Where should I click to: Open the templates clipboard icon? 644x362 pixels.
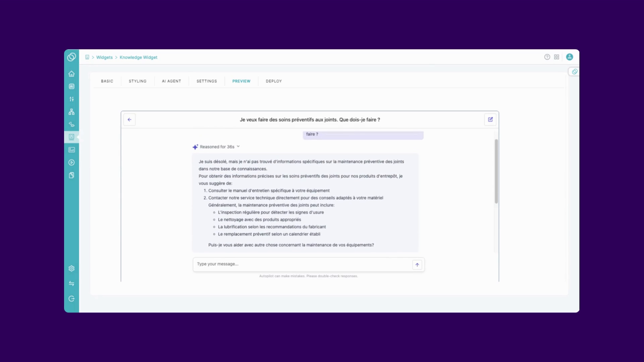coord(71,175)
